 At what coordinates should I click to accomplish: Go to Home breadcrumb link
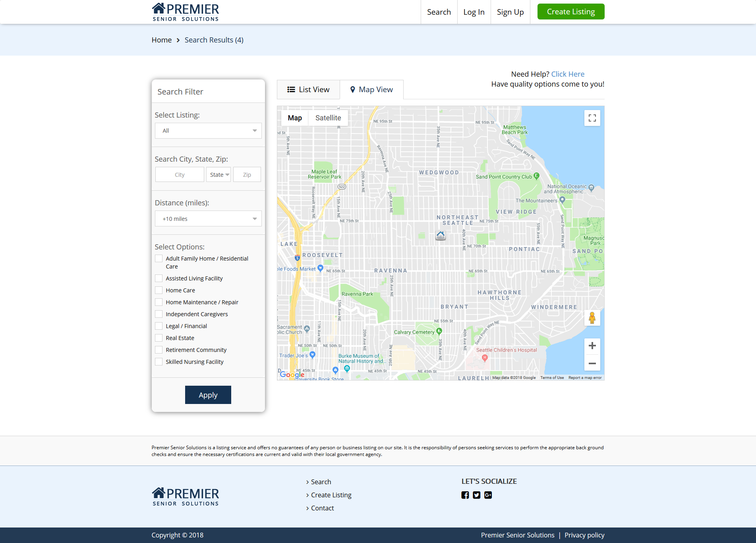point(162,40)
